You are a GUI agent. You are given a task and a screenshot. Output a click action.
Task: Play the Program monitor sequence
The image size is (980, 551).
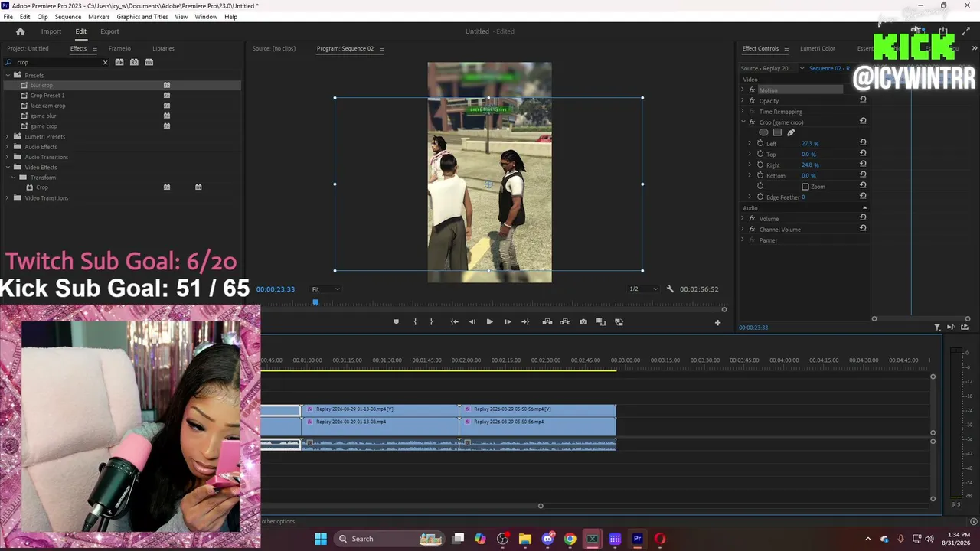[x=489, y=322]
